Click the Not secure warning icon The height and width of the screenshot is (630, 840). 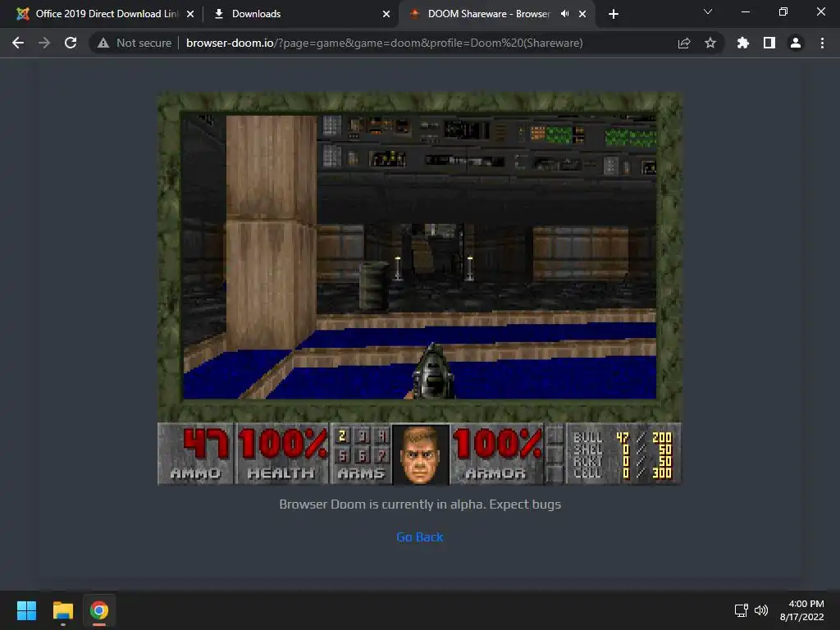(x=103, y=43)
